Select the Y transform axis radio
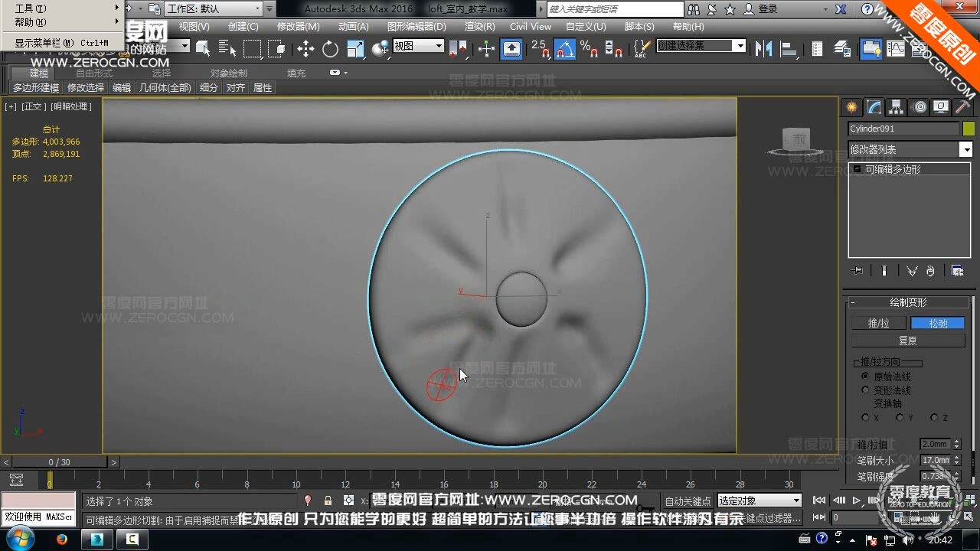 point(900,418)
